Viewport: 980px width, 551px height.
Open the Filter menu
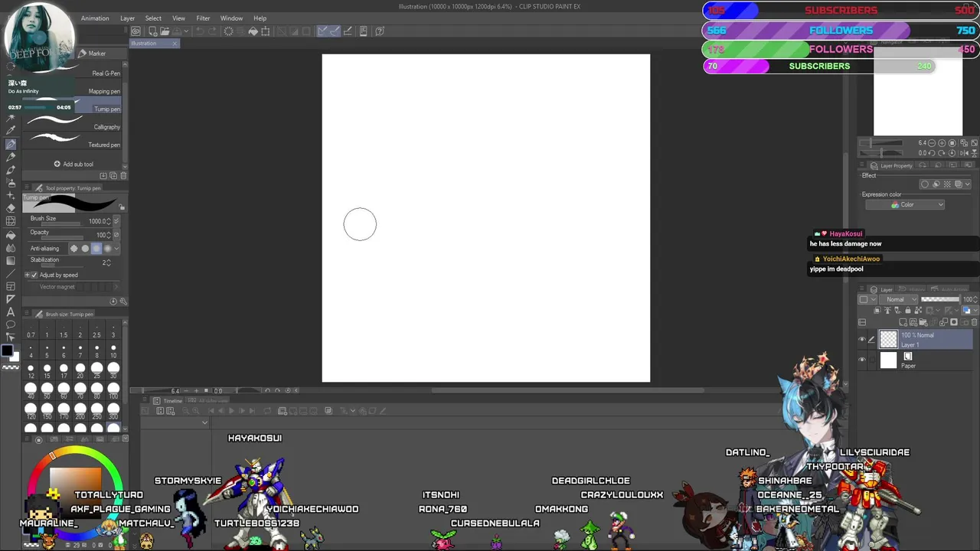click(x=203, y=18)
